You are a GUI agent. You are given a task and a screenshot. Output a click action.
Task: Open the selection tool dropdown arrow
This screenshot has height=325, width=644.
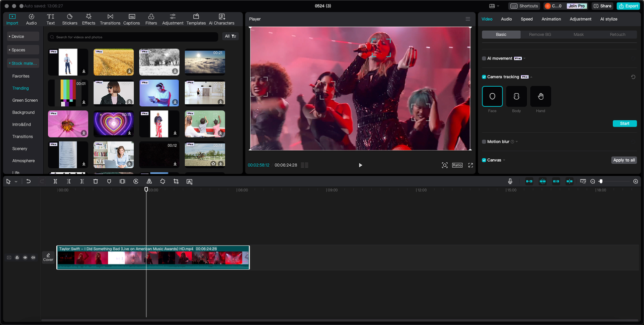pyautogui.click(x=16, y=181)
